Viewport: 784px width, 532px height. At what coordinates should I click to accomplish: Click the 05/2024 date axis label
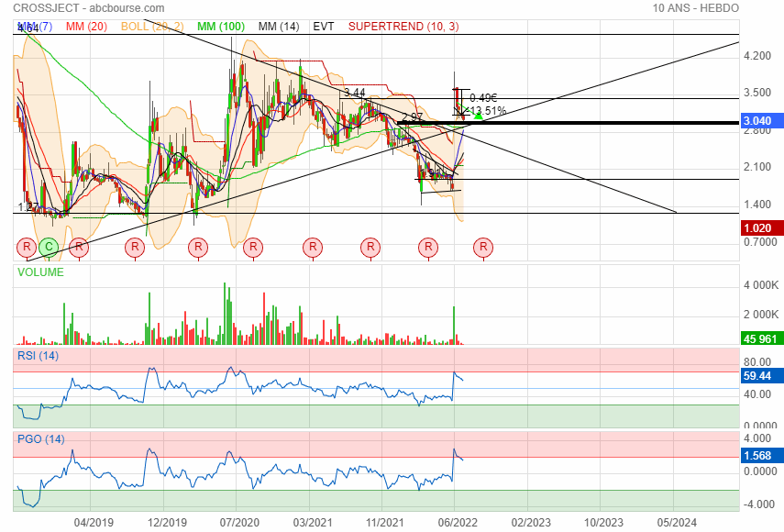(677, 523)
